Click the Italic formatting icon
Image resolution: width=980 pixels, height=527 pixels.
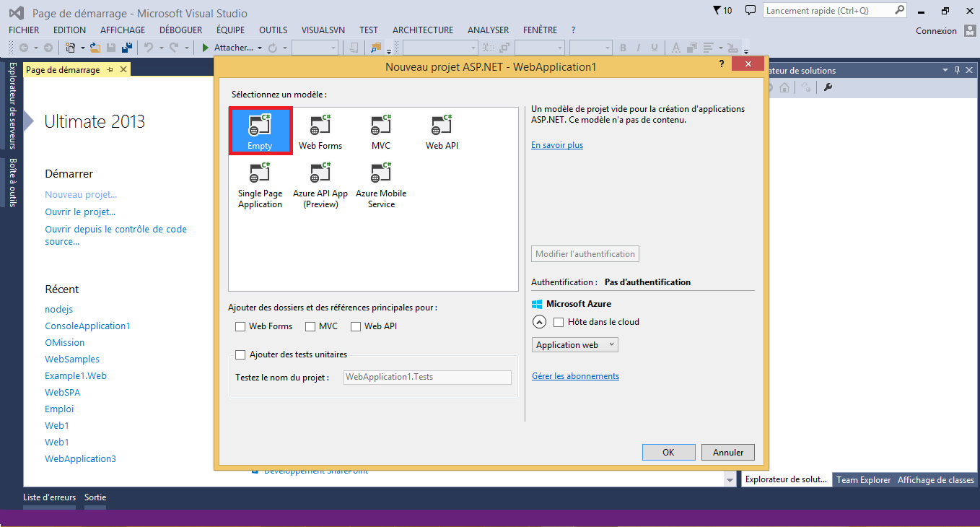tap(639, 48)
